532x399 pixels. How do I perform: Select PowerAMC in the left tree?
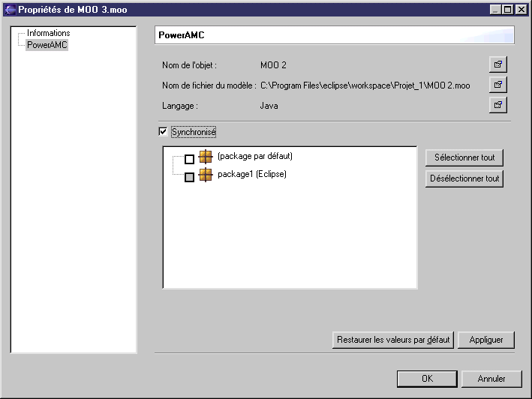(x=47, y=45)
